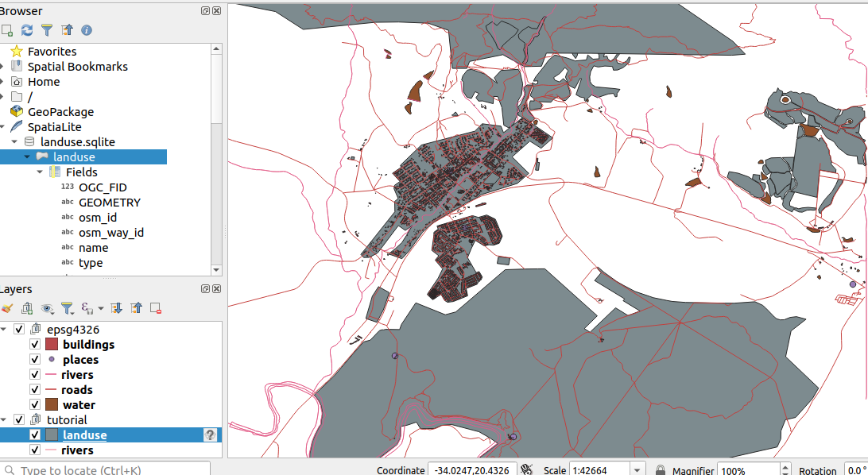Click the Favorites star icon
This screenshot has height=475, width=868.
tap(17, 52)
